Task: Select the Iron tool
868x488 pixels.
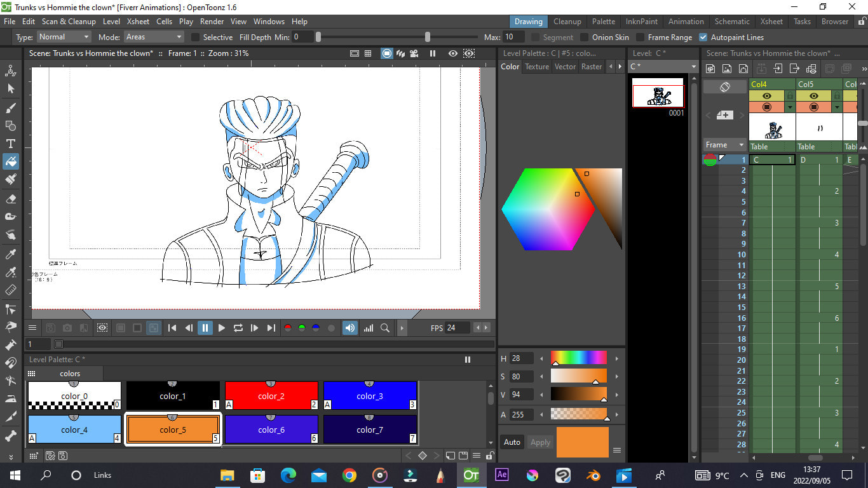Action: (x=11, y=400)
